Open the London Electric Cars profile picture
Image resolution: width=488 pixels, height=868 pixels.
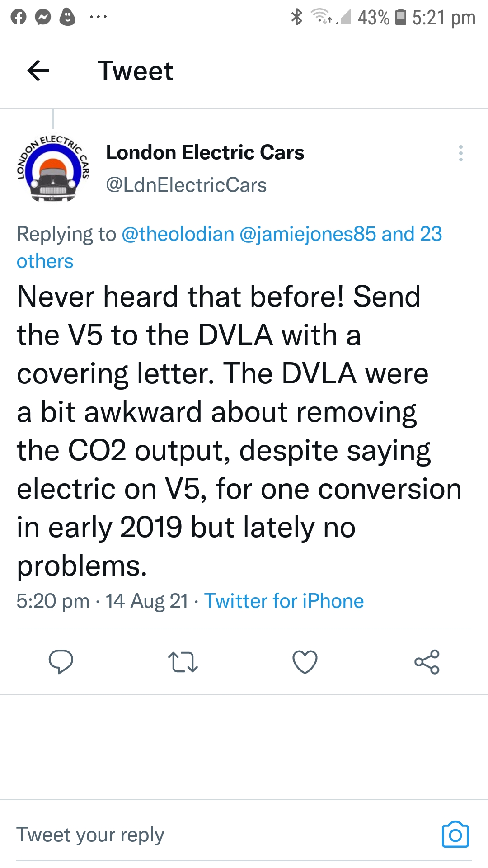(x=53, y=169)
